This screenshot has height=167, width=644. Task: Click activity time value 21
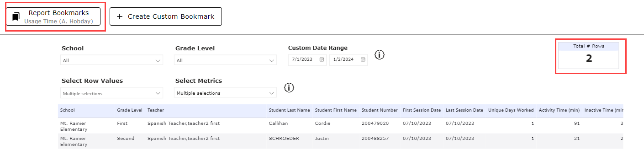click(x=576, y=139)
